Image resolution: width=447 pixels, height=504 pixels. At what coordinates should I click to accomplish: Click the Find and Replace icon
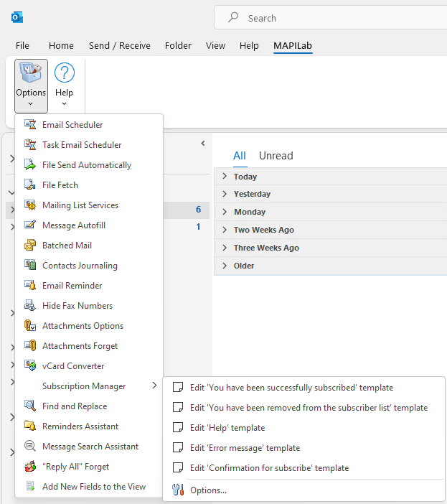coord(30,406)
